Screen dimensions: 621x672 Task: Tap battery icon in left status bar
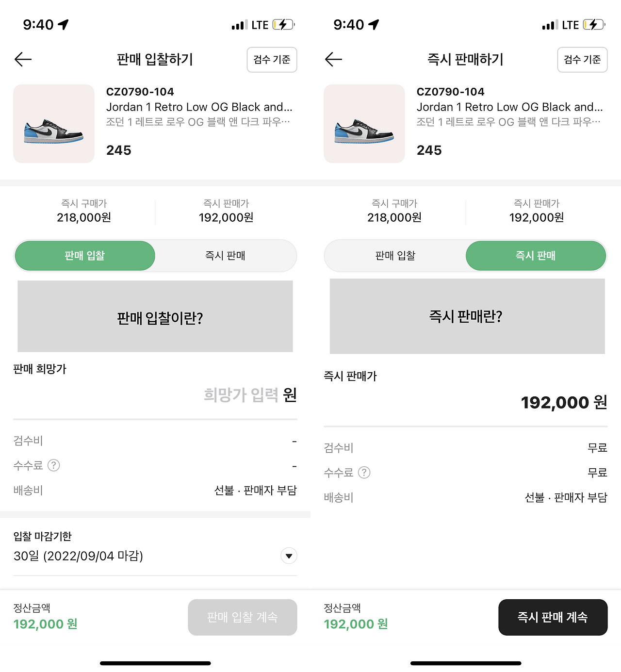click(283, 25)
